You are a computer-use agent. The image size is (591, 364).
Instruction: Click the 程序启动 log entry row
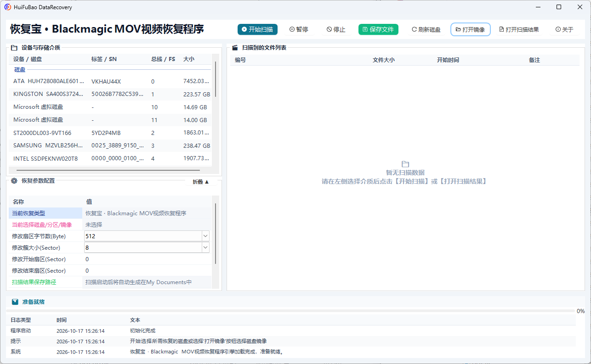(291, 330)
